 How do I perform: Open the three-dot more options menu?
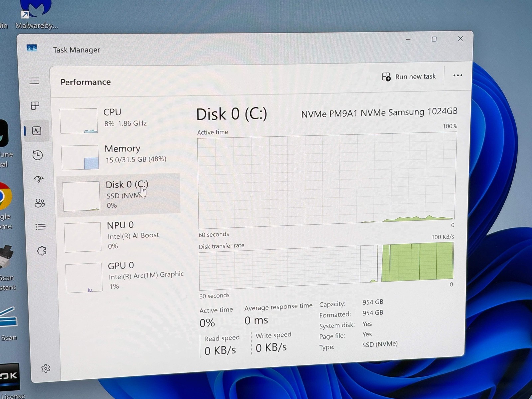[458, 75]
